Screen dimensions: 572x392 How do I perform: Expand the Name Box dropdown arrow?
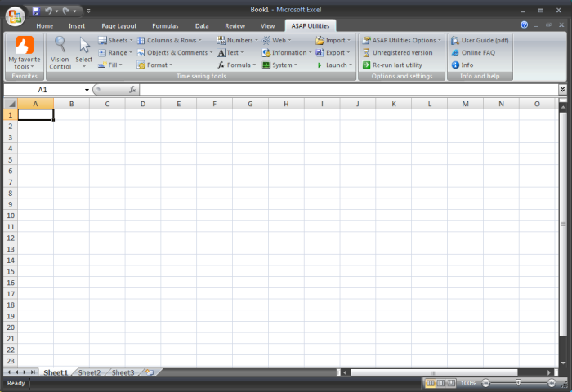(87, 89)
